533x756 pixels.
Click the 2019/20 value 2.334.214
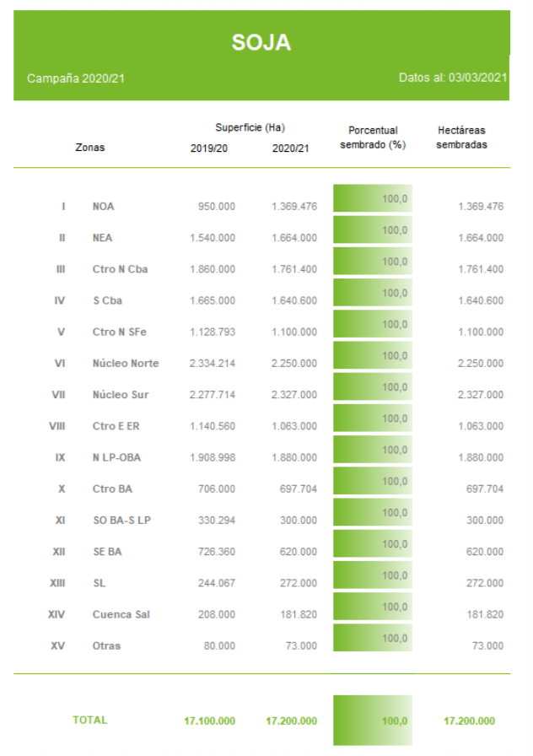click(213, 364)
